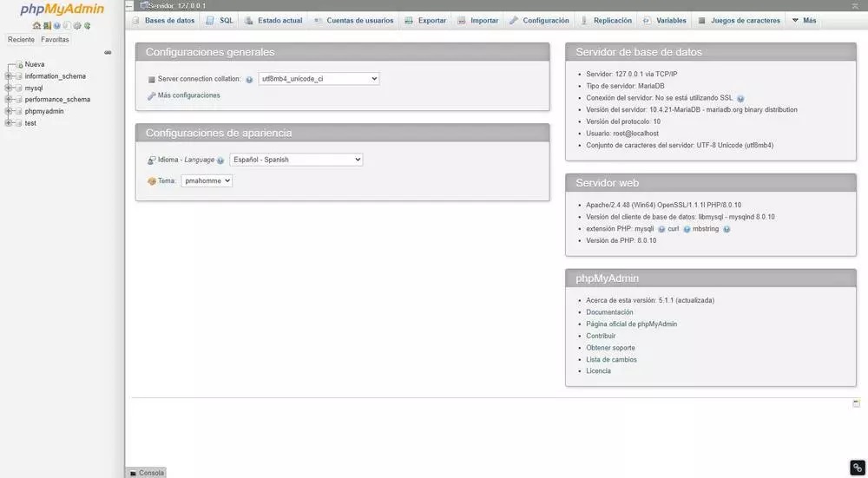This screenshot has width=868, height=478.
Task: Click the phpMyAdmin logo
Action: pos(62,10)
